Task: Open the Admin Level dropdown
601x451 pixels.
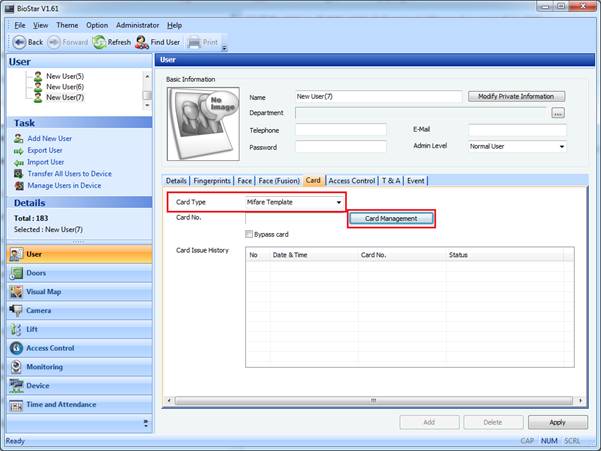Action: click(561, 146)
